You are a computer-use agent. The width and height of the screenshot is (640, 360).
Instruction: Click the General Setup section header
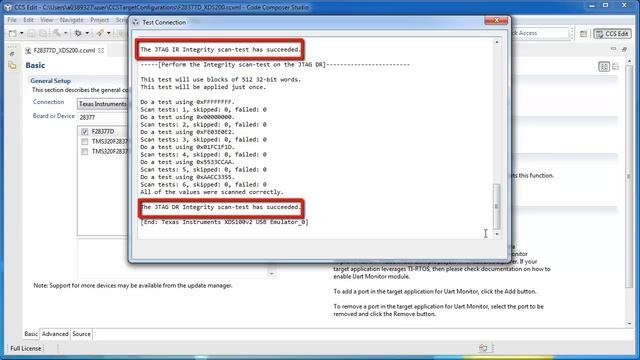tap(50, 81)
